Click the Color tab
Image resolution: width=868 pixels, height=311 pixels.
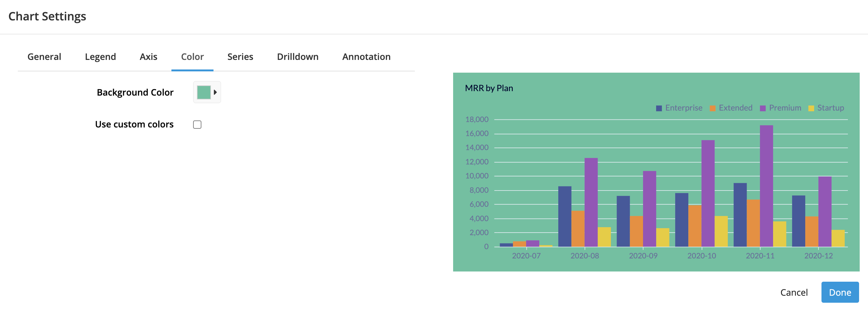[x=192, y=57]
